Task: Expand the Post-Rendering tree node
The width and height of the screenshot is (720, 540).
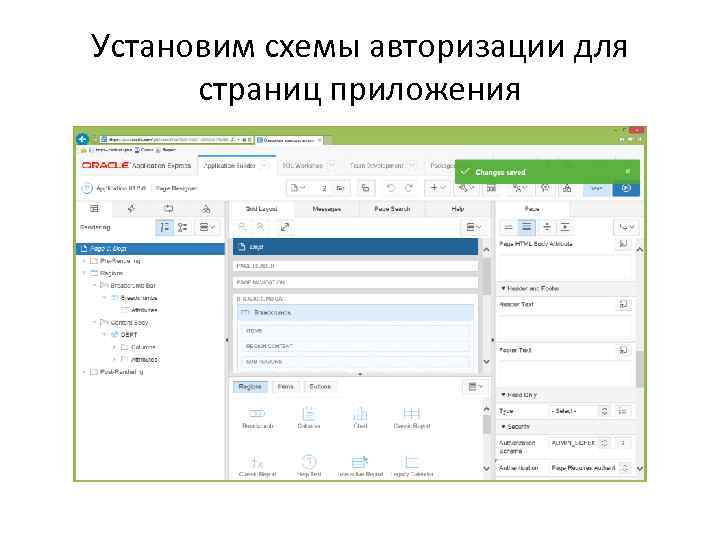Action: 84,372
